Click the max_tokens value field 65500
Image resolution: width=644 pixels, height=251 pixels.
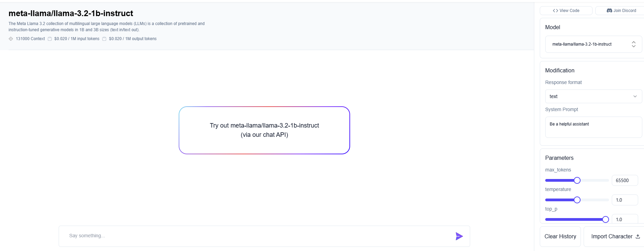point(625,180)
